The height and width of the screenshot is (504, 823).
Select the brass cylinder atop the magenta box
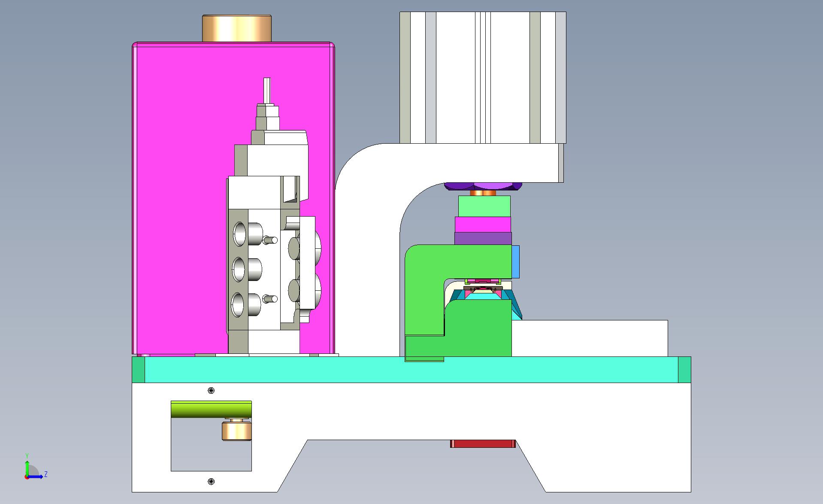236,28
